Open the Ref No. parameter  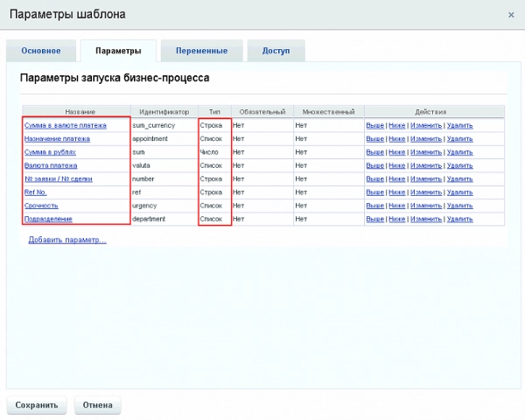click(x=36, y=192)
